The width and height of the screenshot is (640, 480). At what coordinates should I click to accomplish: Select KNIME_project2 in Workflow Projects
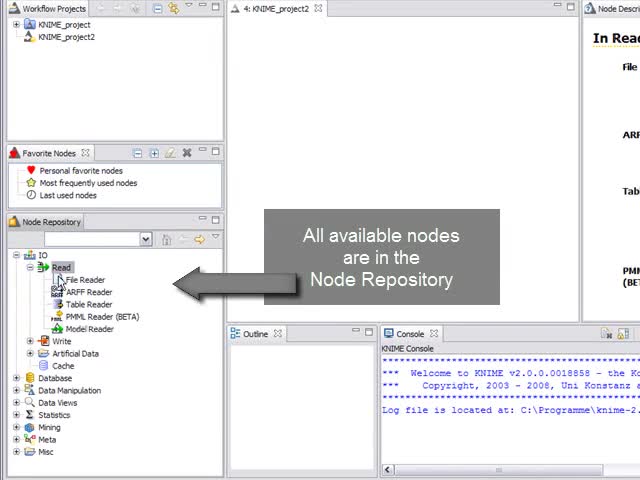pos(66,37)
